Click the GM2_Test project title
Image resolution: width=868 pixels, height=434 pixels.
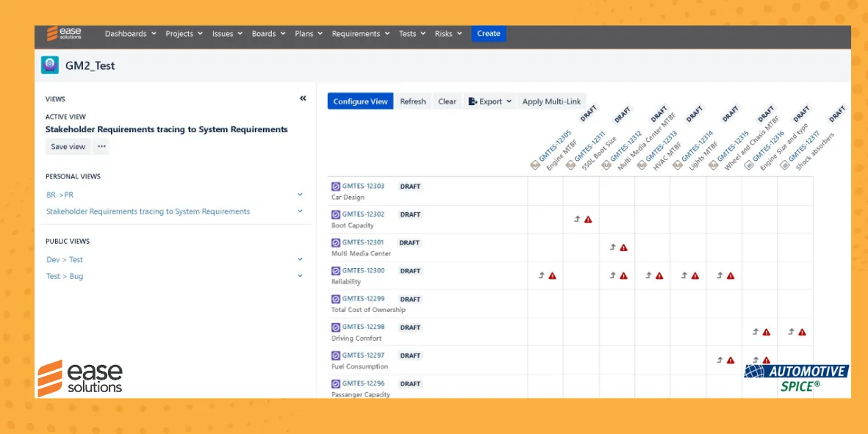[90, 65]
